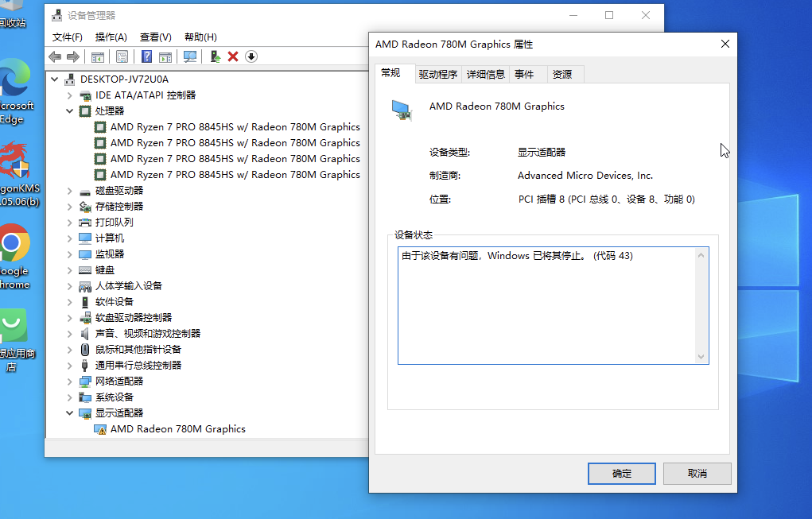Scan for hardware changes via the monitor icon
The width and height of the screenshot is (812, 519).
(x=190, y=56)
